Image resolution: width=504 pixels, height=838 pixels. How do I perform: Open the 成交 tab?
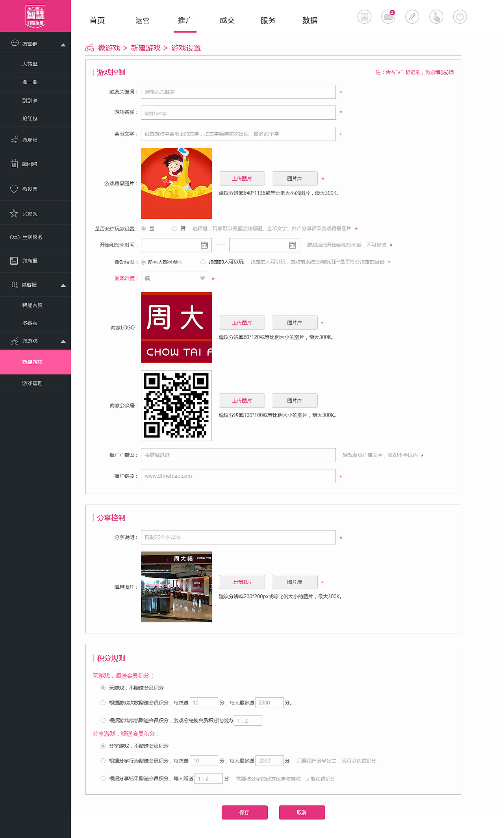tap(227, 20)
